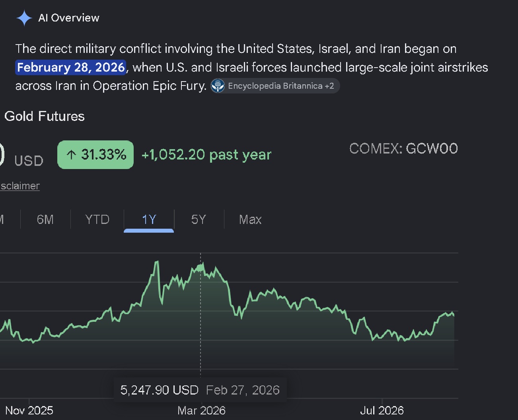Switch chart to 5Y range

pyautogui.click(x=199, y=220)
